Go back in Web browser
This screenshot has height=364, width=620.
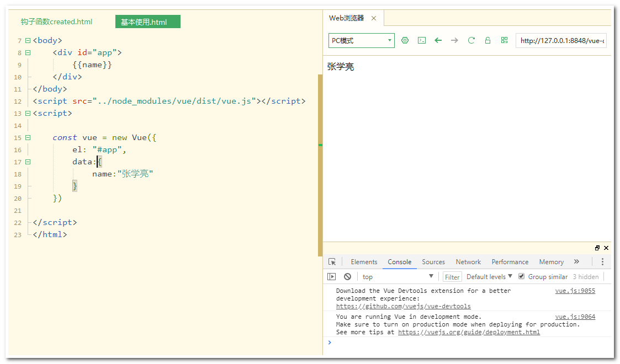point(438,40)
